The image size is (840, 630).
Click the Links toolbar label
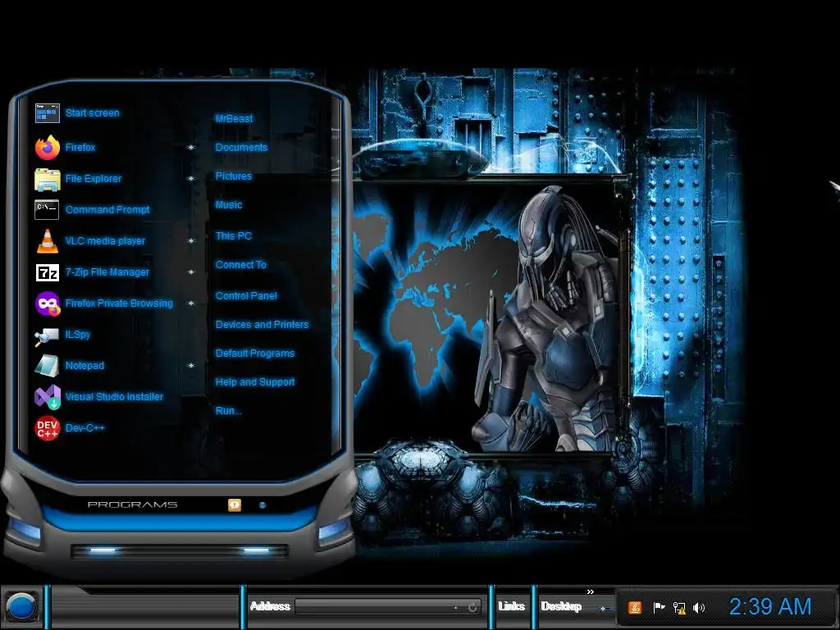click(x=511, y=606)
